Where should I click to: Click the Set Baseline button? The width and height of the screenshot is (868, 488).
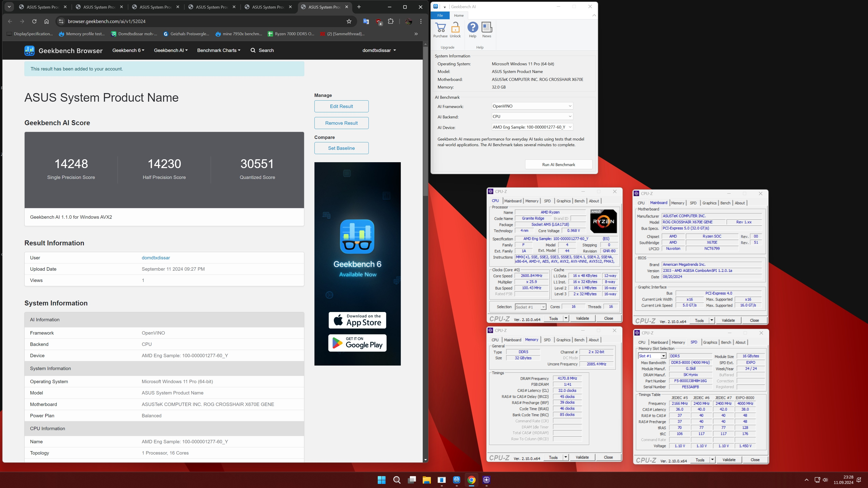click(341, 148)
